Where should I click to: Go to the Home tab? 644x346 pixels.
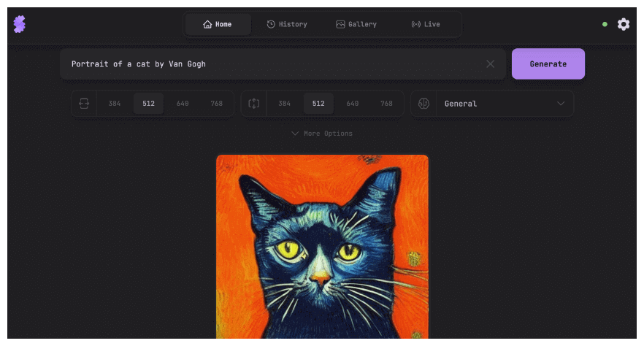click(218, 24)
